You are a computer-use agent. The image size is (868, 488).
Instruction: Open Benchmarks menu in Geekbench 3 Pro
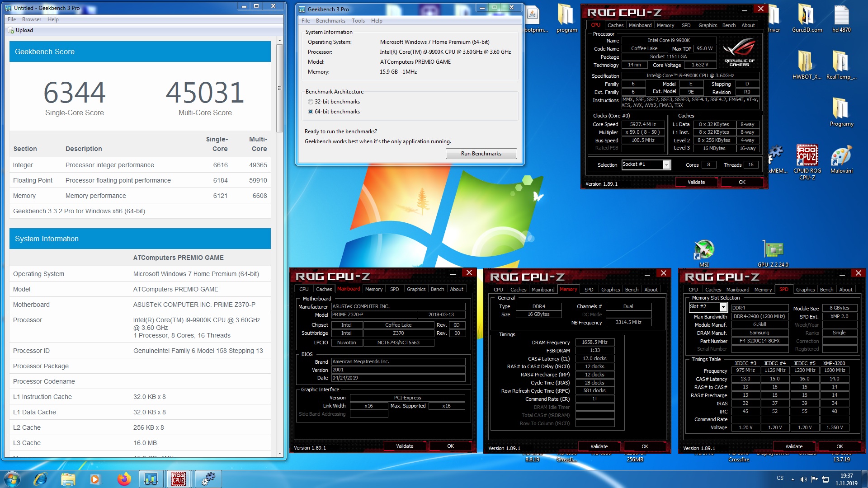[x=330, y=21]
